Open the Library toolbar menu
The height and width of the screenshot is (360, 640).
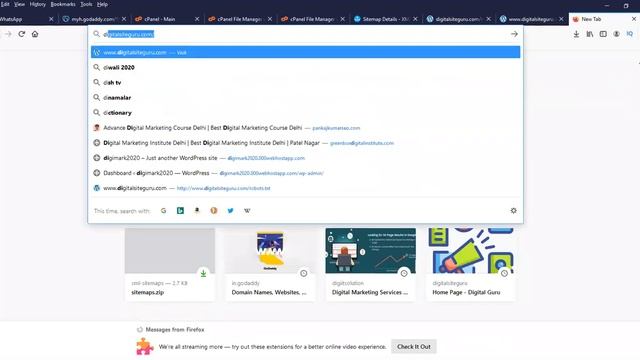590,34
